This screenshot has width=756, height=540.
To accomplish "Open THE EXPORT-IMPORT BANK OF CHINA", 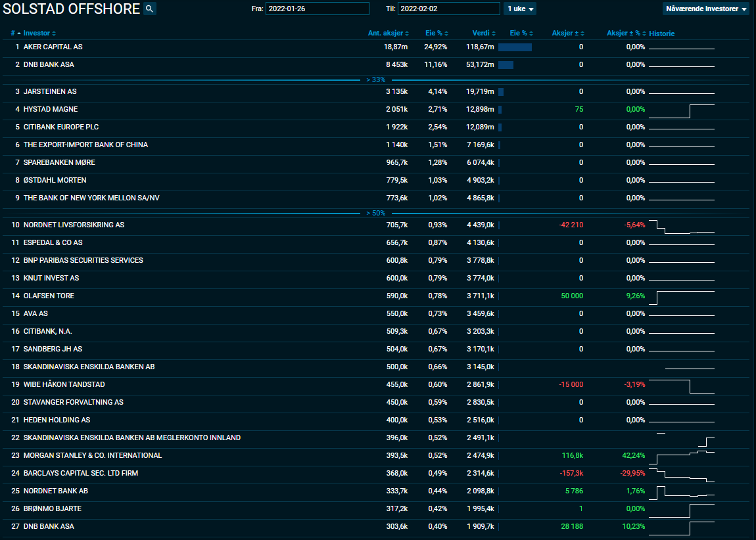I will click(86, 145).
